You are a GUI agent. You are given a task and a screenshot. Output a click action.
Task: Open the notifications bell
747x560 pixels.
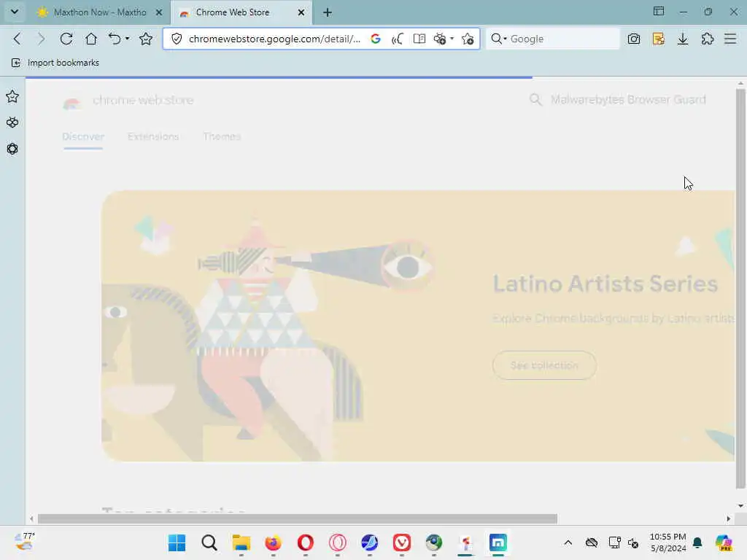pos(697,542)
